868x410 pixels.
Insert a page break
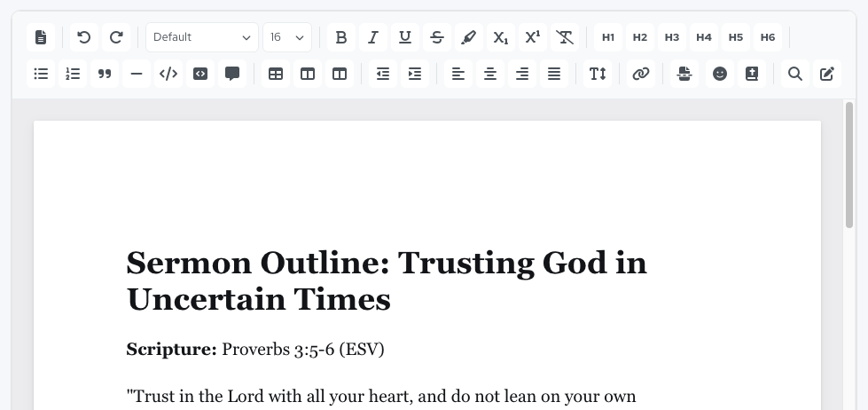[684, 74]
